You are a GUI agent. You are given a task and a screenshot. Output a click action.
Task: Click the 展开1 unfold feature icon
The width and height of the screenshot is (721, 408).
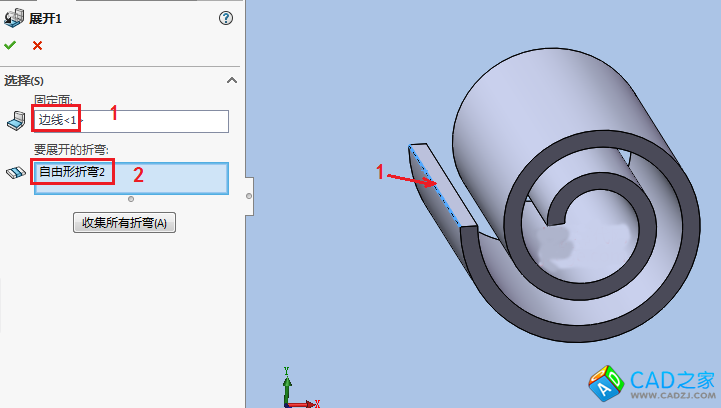(14, 18)
